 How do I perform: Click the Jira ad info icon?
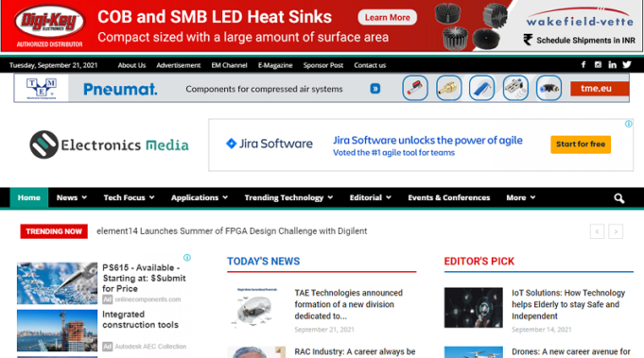click(x=628, y=124)
